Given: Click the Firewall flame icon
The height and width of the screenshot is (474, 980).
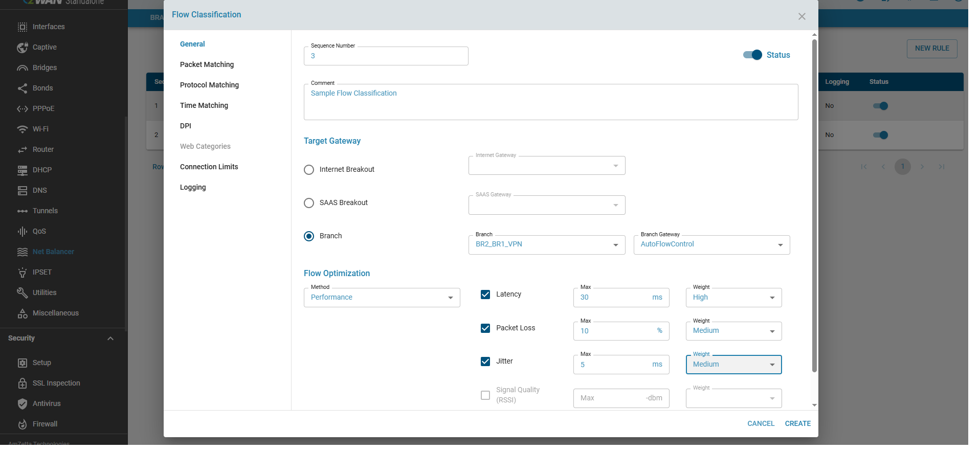Looking at the screenshot, I should pyautogui.click(x=23, y=424).
